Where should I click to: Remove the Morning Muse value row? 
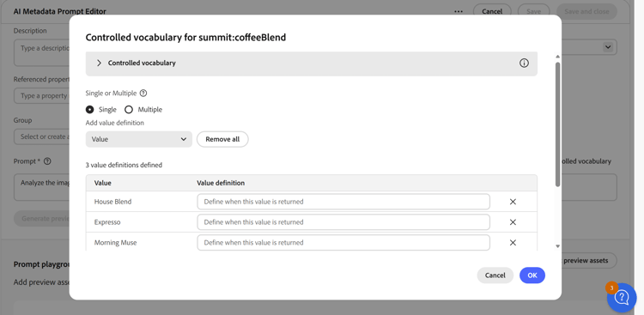[x=513, y=243]
